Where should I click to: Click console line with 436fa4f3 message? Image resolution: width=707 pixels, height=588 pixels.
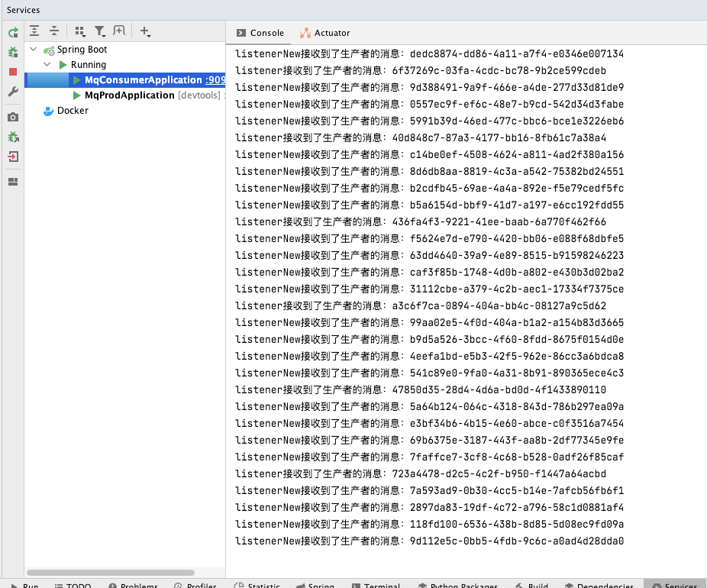coord(421,221)
